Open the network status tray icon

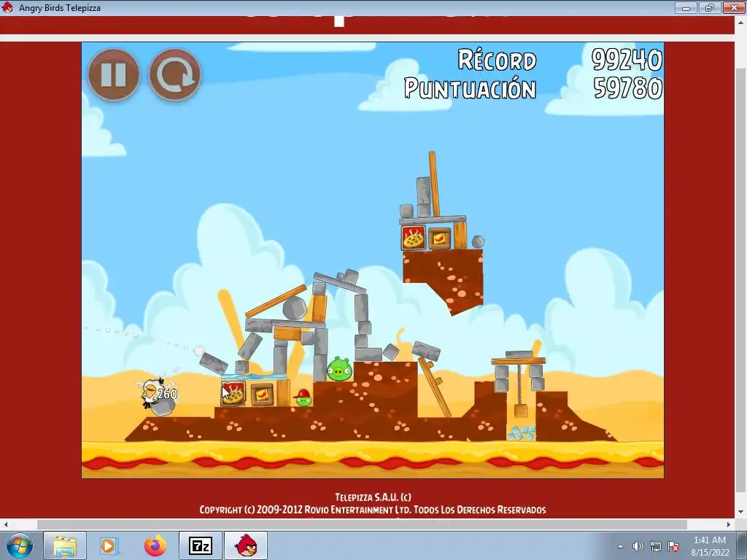(x=656, y=546)
